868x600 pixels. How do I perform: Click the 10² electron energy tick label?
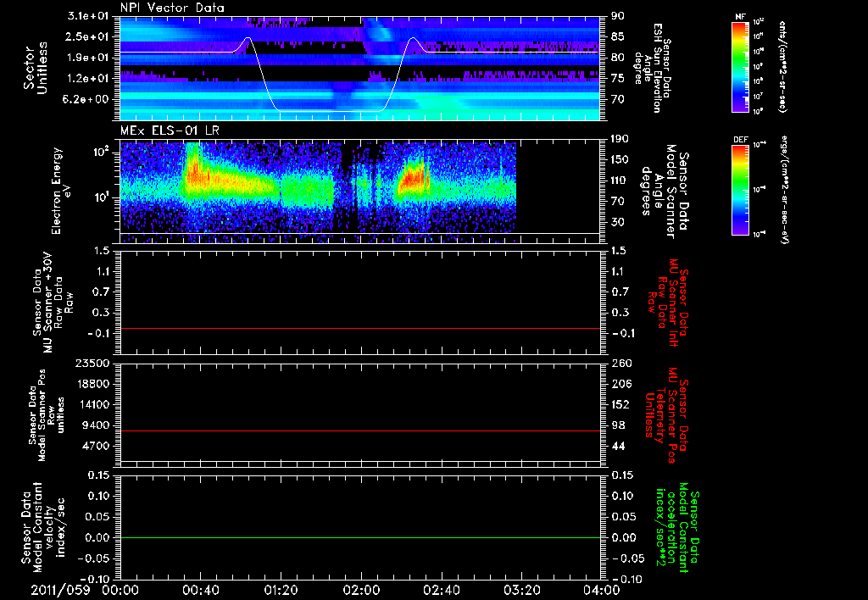[103, 152]
